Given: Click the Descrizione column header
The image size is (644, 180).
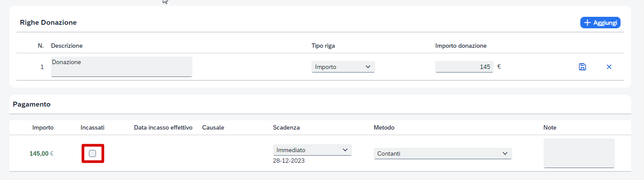Looking at the screenshot, I should 67,46.
